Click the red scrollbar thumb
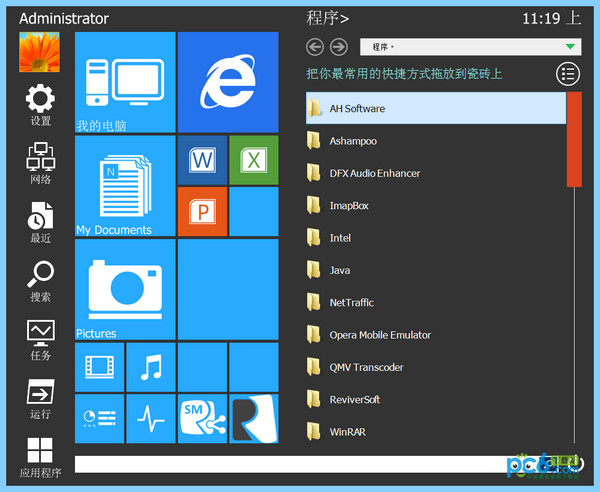The image size is (600, 492). click(574, 139)
